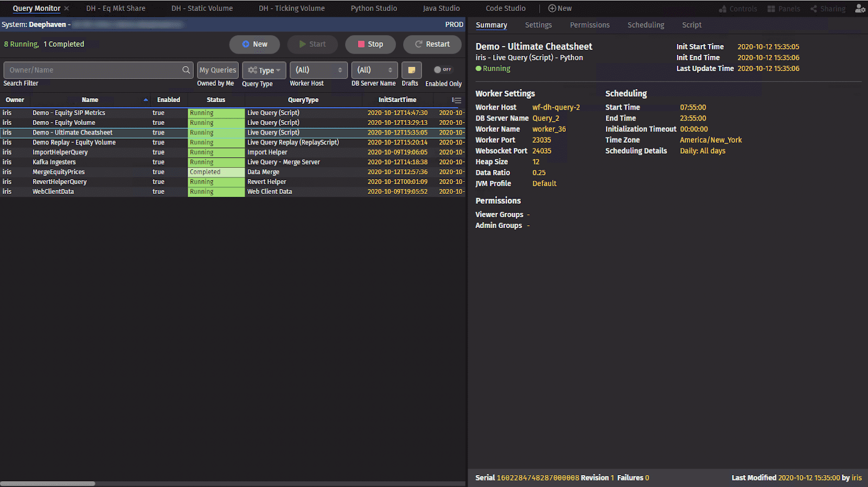
Task: Click the Start button
Action: (312, 45)
